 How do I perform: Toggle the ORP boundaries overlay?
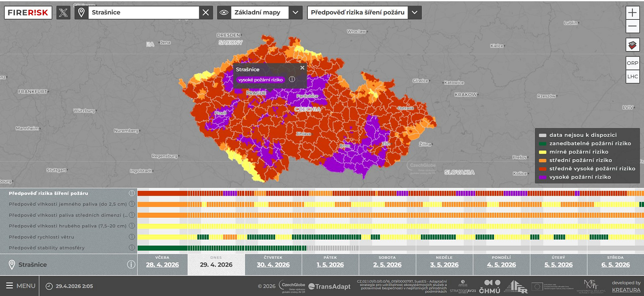pyautogui.click(x=632, y=63)
